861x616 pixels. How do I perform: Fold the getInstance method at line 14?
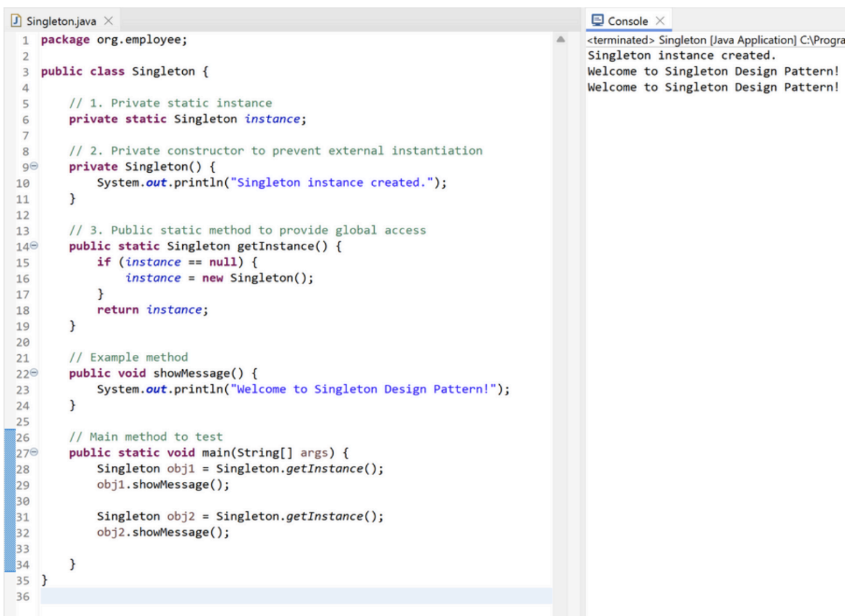click(x=34, y=246)
